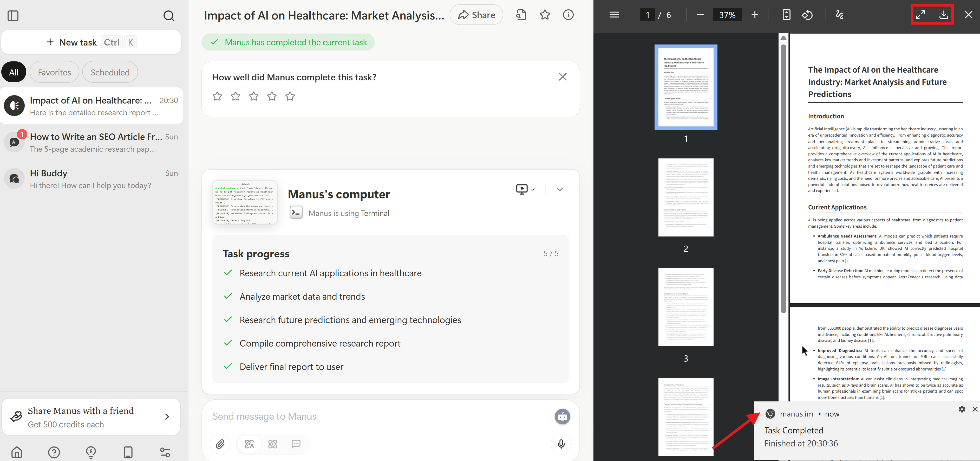Open the search icon in sidebar

[168, 16]
